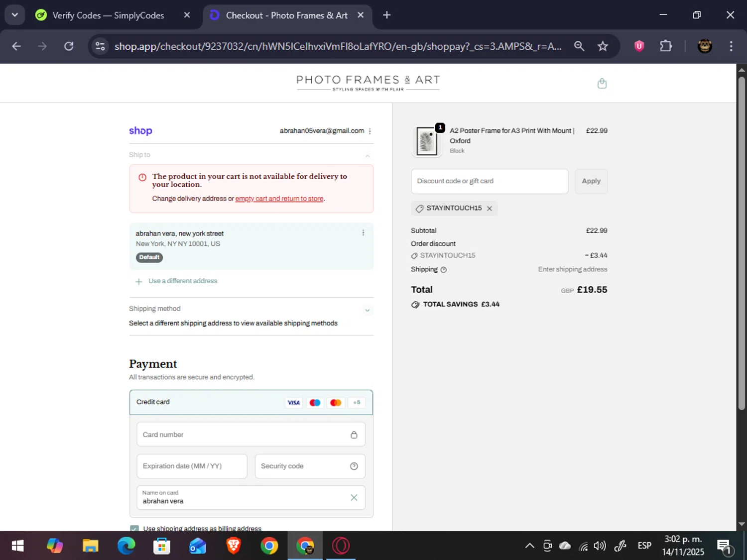Open the red shield extension icon

coord(639,46)
